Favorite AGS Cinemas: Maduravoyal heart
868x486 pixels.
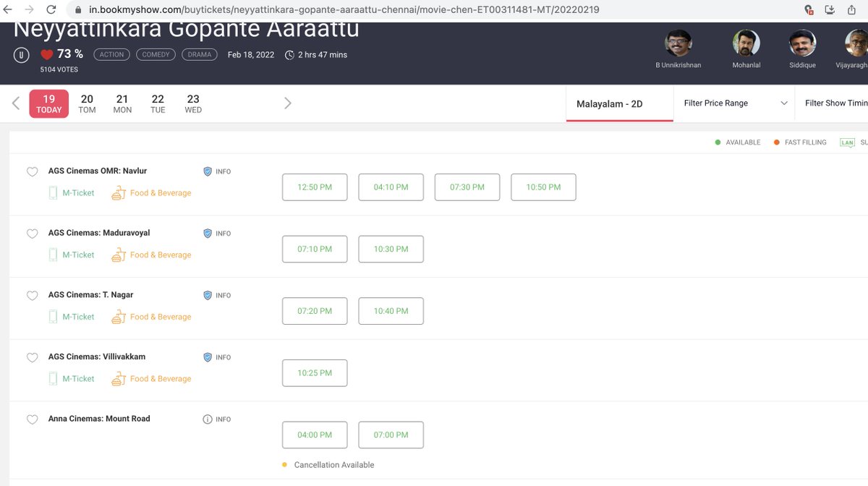(x=32, y=234)
